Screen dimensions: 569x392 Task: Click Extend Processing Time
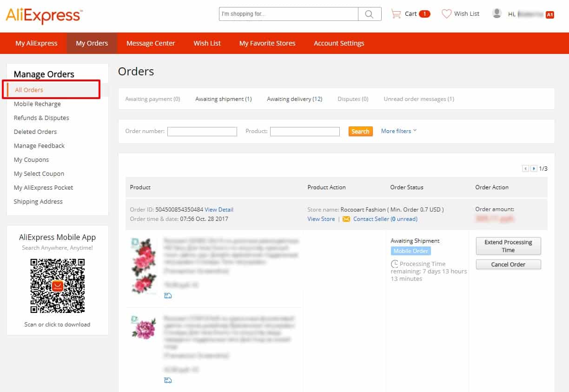508,246
